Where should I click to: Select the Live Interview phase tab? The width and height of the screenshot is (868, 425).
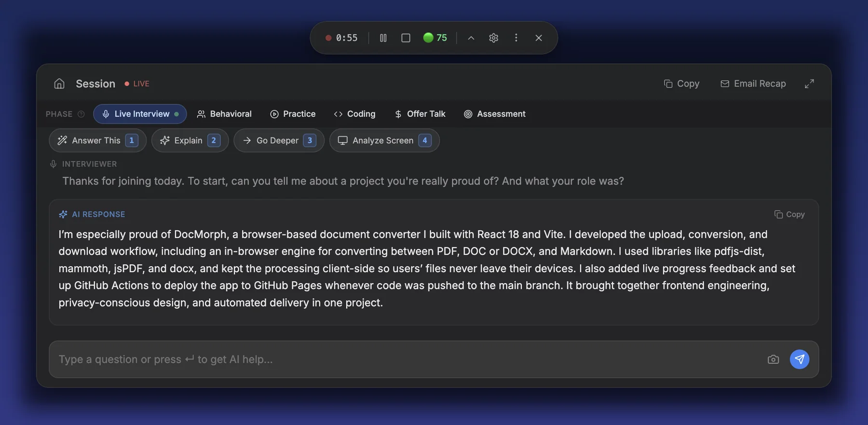(140, 114)
